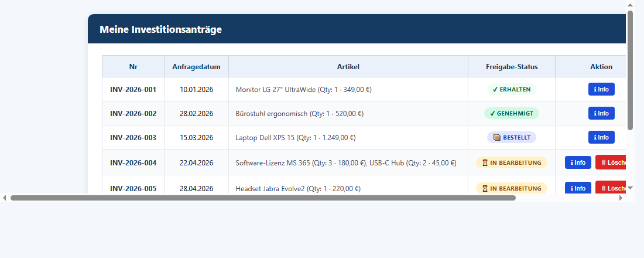Select request number INV-2026-003

[133, 137]
